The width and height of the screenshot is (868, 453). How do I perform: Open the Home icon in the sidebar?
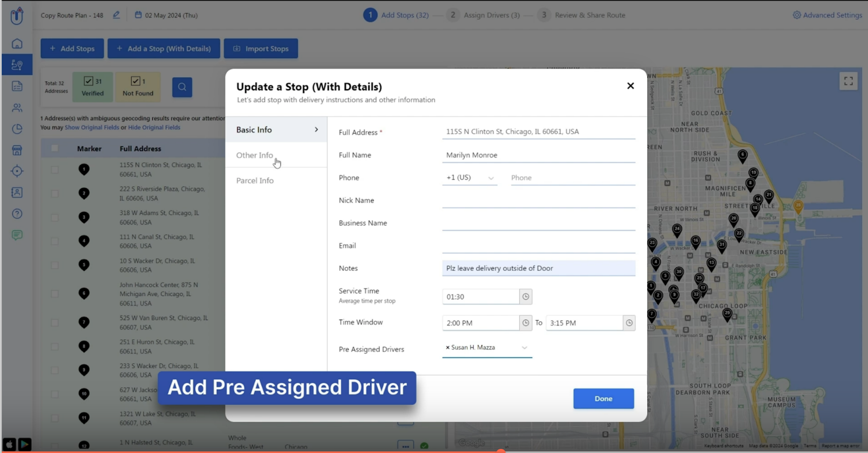17,43
